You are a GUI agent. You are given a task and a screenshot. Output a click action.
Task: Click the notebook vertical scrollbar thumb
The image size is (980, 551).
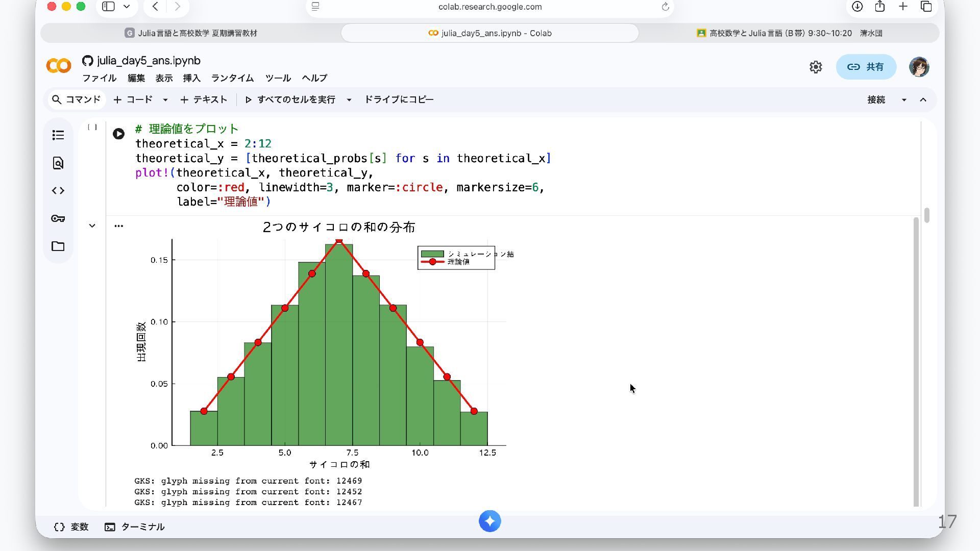pyautogui.click(x=926, y=215)
